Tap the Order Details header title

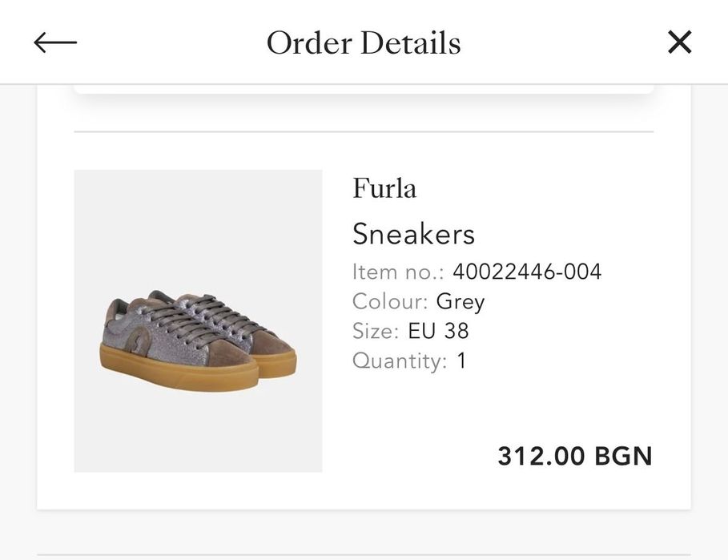coord(364,43)
